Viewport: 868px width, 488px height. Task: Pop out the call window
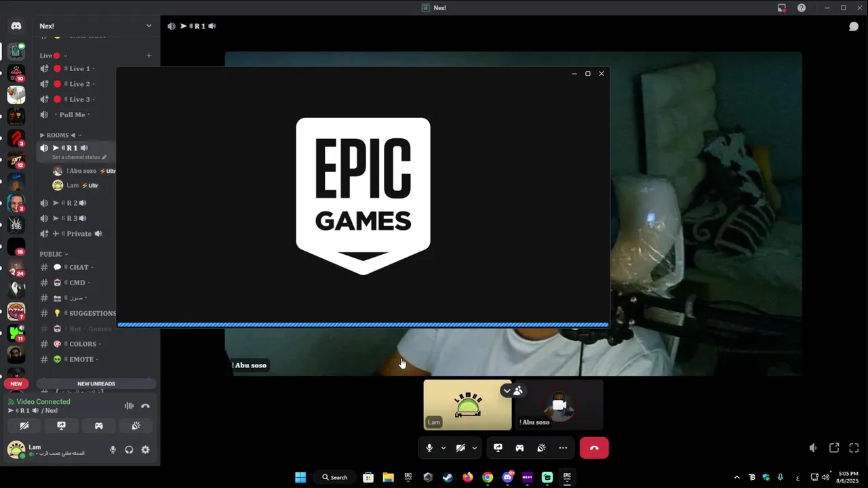click(834, 448)
